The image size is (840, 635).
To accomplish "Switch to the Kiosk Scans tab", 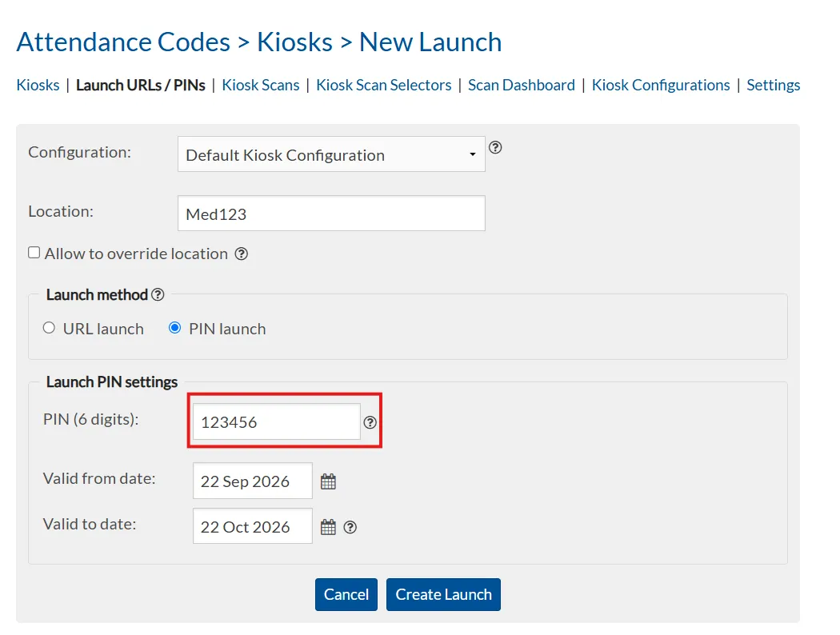I will coord(261,85).
